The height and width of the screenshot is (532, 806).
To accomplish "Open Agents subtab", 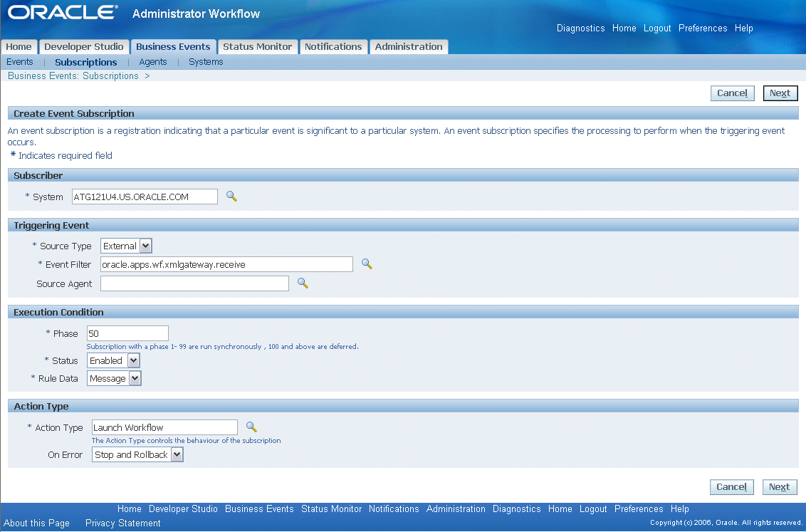I will coord(152,62).
